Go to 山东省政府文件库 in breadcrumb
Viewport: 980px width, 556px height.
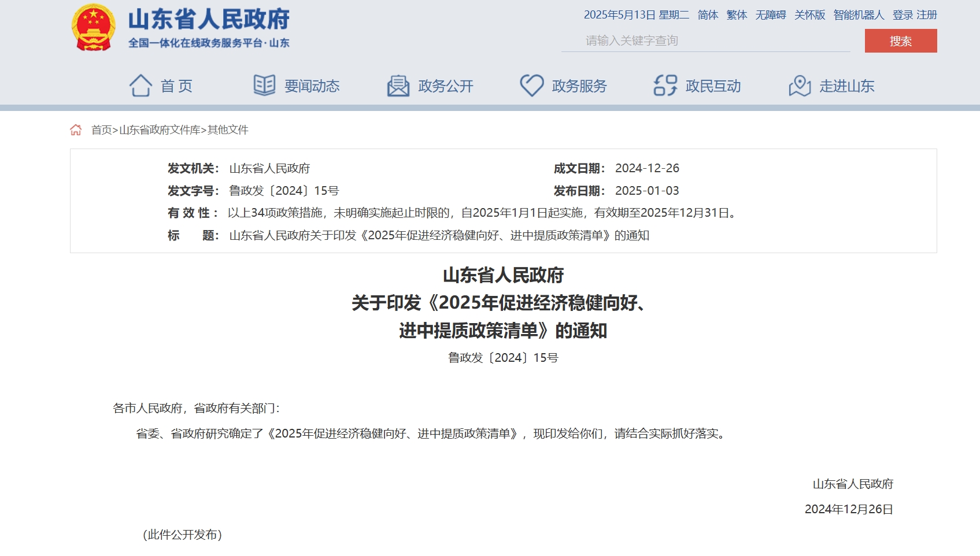click(160, 130)
